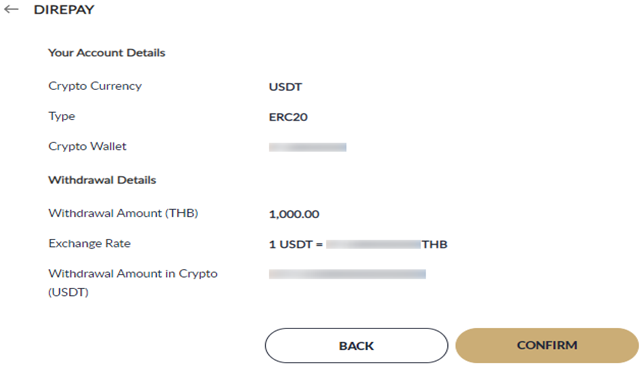Select the blurred exchange rate value

click(x=373, y=244)
